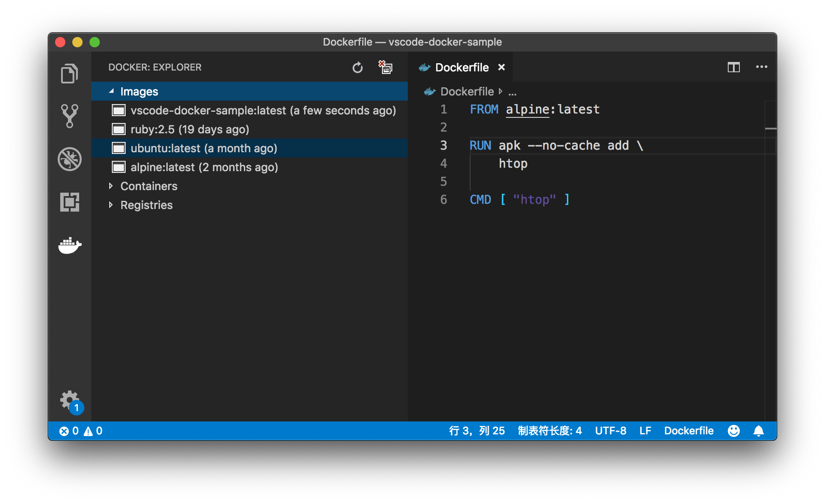Image resolution: width=825 pixels, height=504 pixels.
Task: Split the editor to the side
Action: (x=733, y=67)
